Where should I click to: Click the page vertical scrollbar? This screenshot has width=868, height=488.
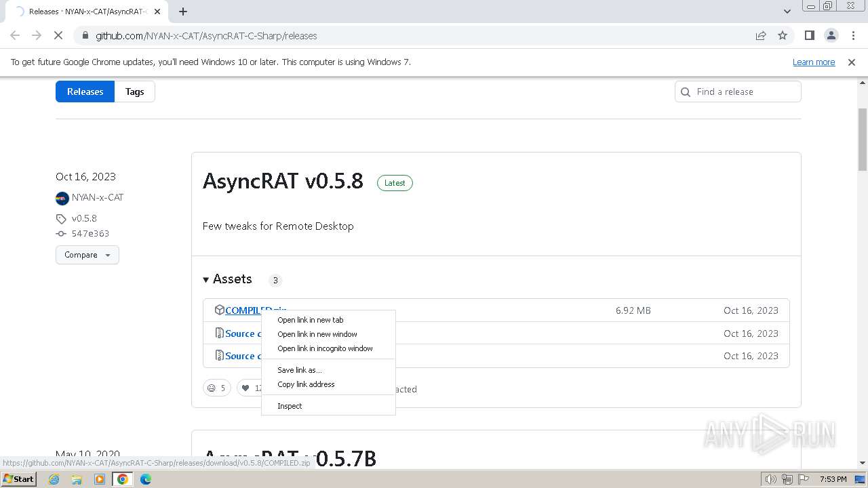point(863,139)
